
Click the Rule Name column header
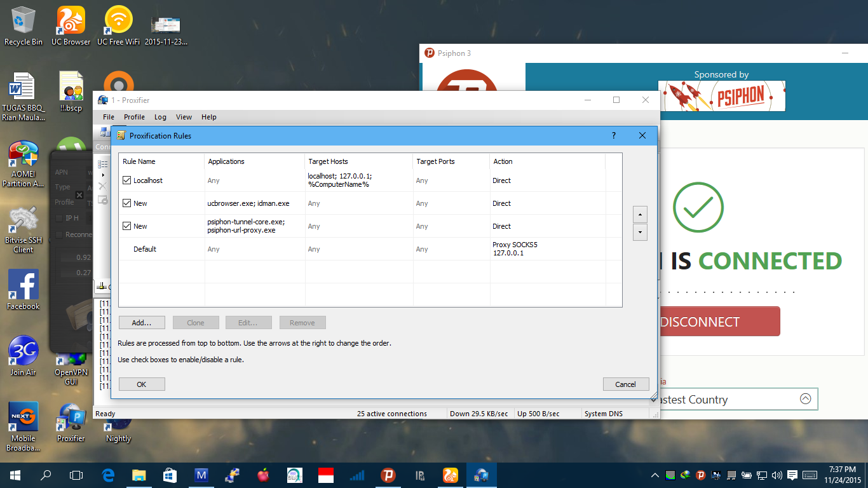point(161,161)
